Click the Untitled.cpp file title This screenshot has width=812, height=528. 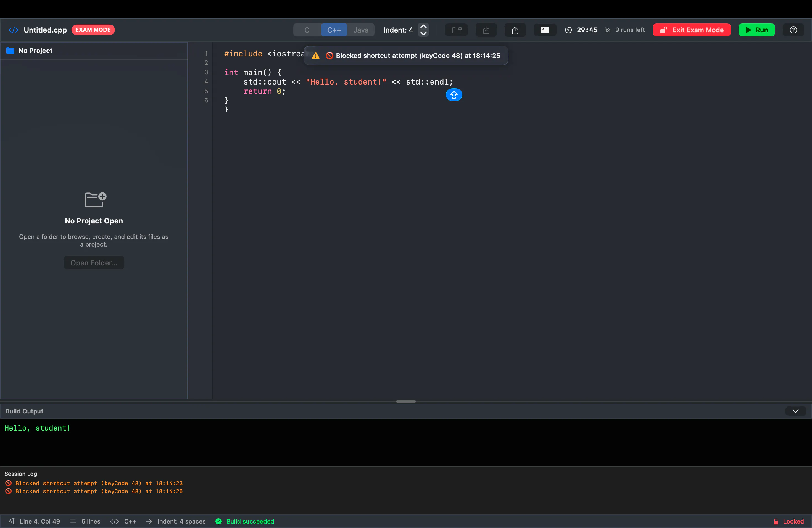tap(45, 30)
